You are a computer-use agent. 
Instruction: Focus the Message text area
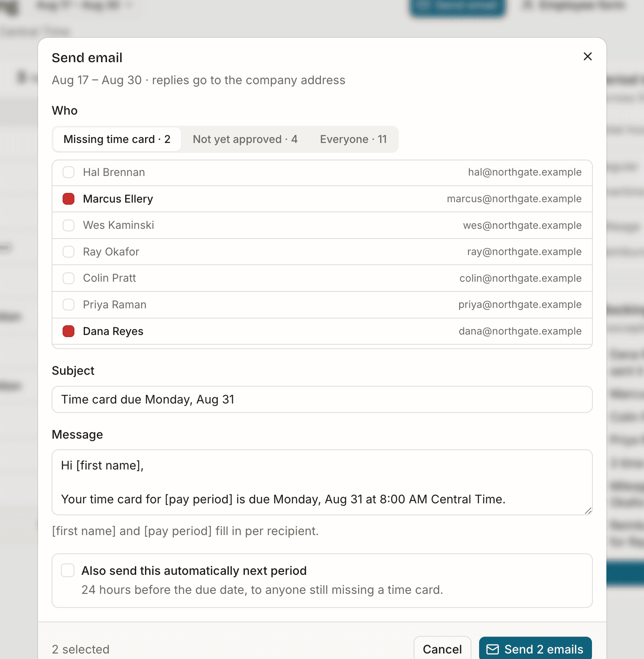click(x=322, y=482)
